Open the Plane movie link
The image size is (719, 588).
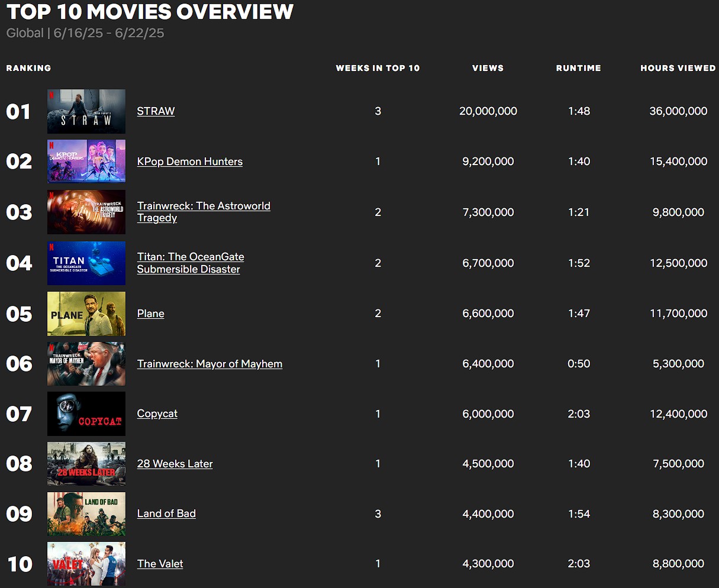(151, 314)
